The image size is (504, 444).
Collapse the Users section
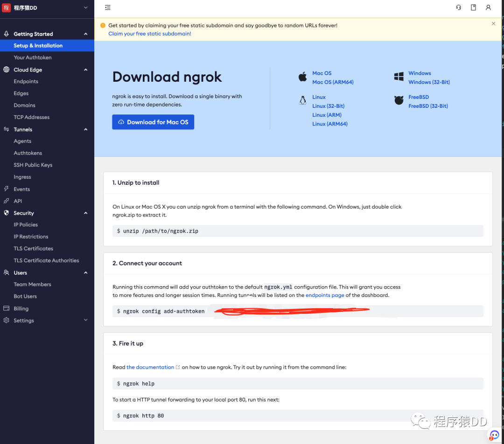click(85, 273)
